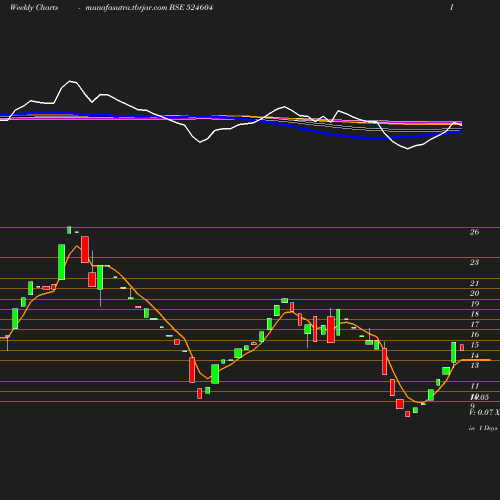Image resolution: width=500 pixels, height=500 pixels.
Task: Pick the 15 price axis value
Action: tap(474, 345)
